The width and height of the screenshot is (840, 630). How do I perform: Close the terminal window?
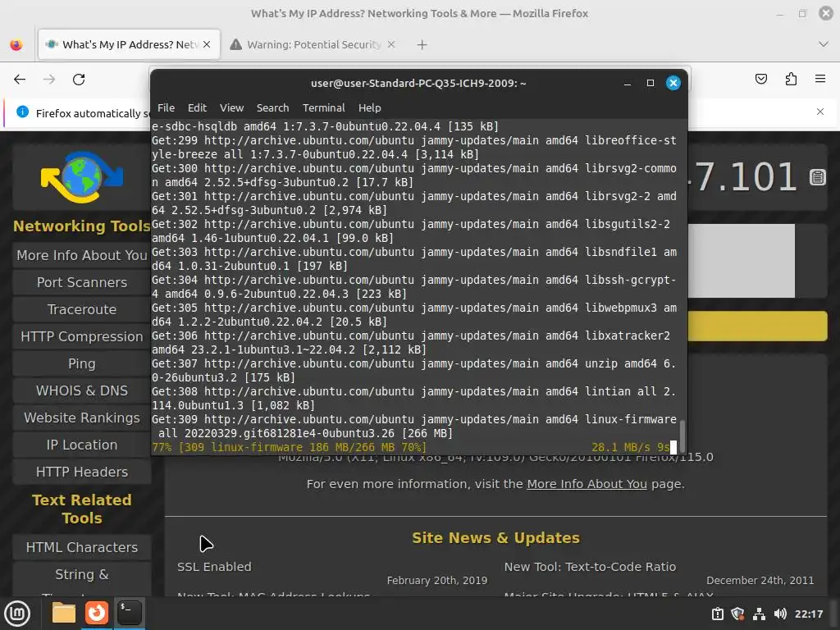pos(673,83)
